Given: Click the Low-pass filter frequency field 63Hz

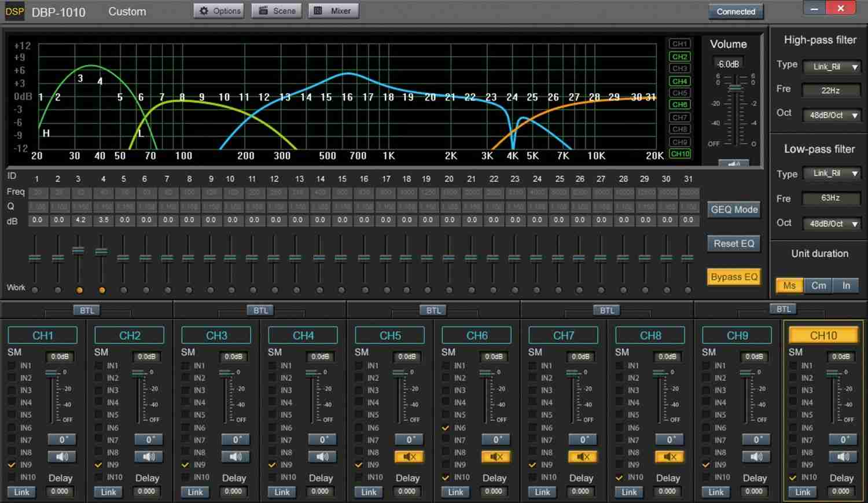Looking at the screenshot, I should [830, 198].
